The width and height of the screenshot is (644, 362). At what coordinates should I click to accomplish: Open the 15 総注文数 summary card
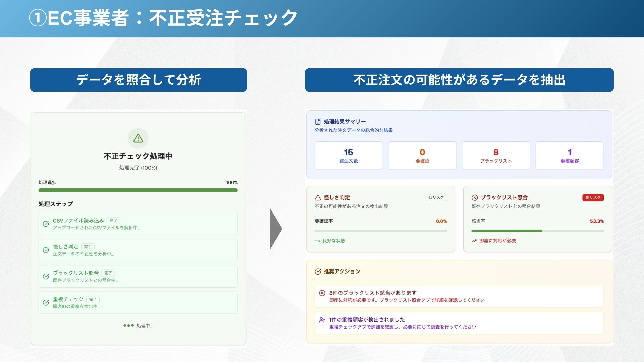tap(348, 156)
